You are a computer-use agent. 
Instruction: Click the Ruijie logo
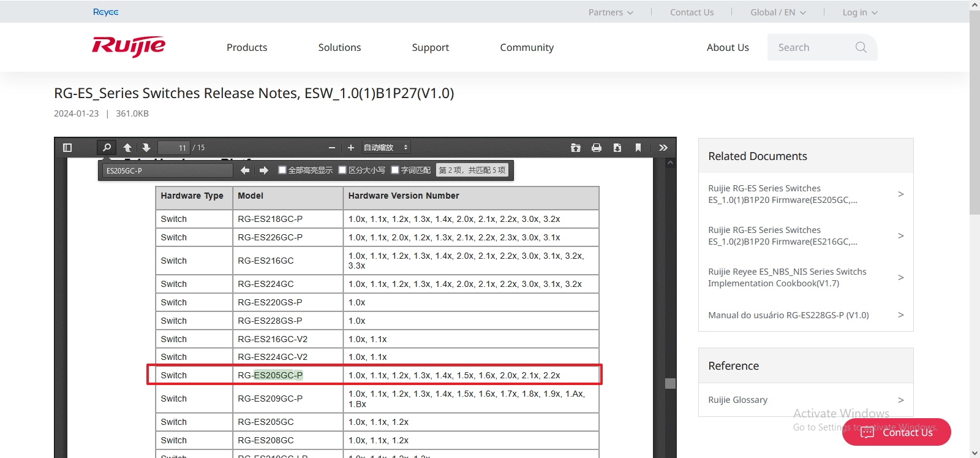click(x=129, y=47)
